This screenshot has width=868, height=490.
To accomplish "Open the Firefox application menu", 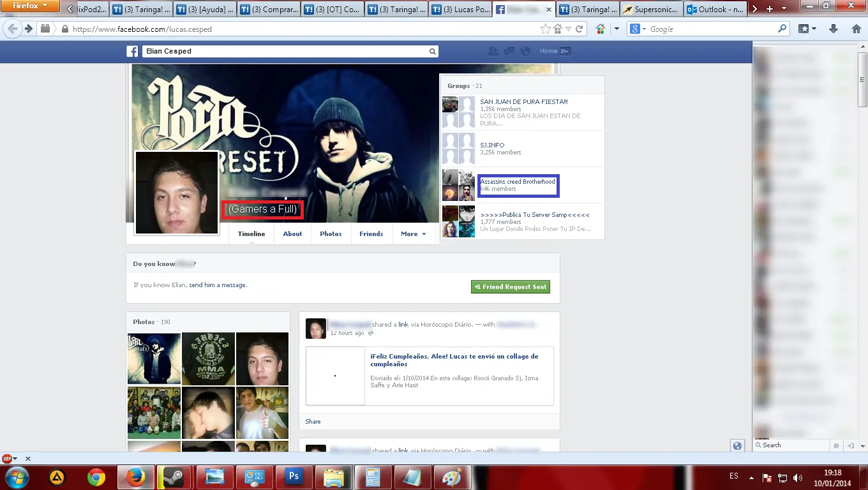I will [x=30, y=6].
